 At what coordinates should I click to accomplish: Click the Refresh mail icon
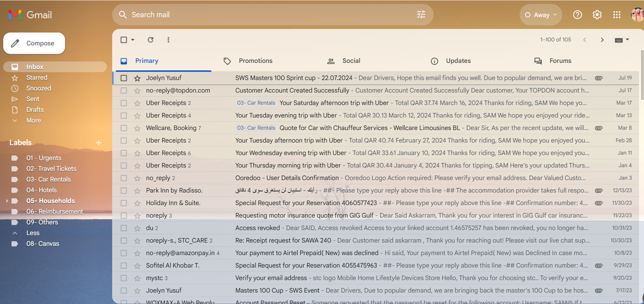click(x=151, y=40)
